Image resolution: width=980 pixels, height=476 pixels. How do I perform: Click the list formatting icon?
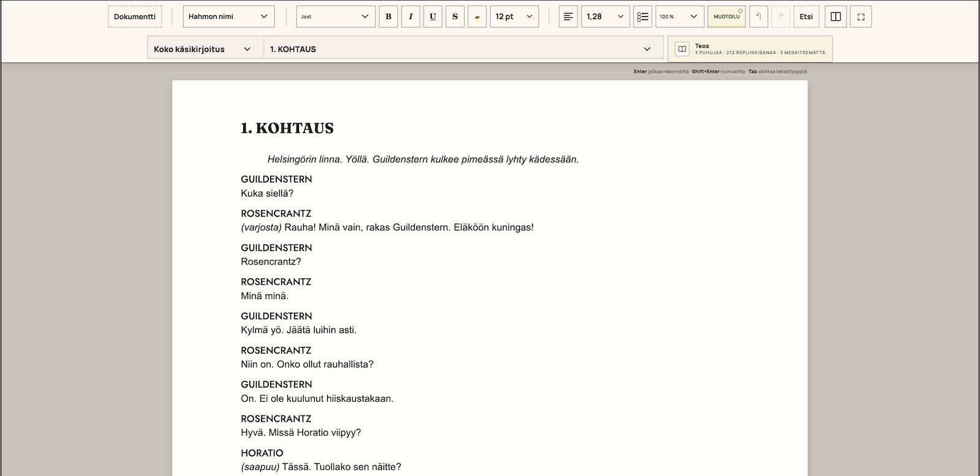643,17
